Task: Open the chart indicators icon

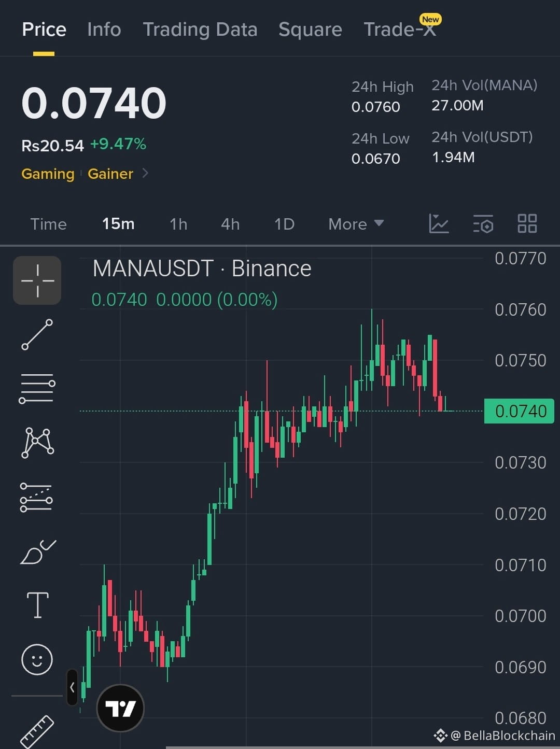Action: tap(439, 223)
